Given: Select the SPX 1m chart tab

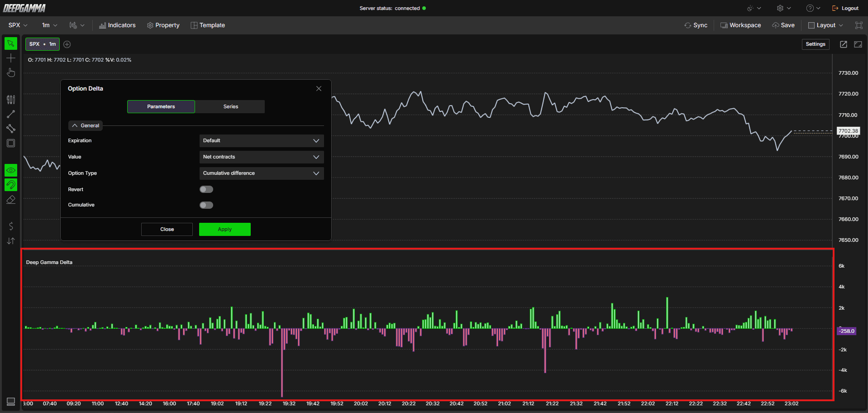Looking at the screenshot, I should point(43,44).
